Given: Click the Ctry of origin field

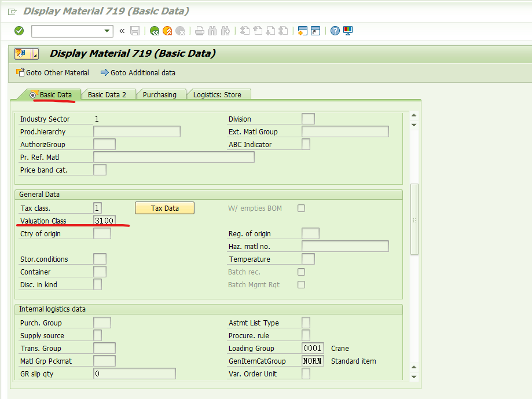Looking at the screenshot, I should (x=102, y=233).
